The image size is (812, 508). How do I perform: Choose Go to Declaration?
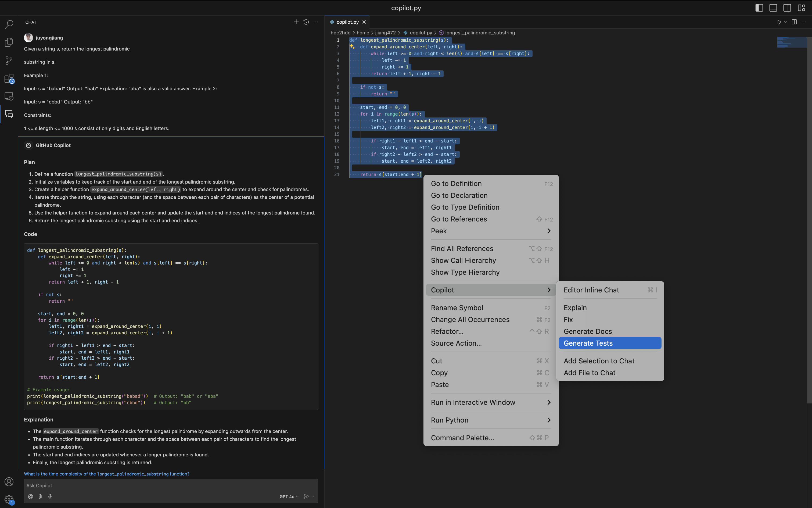pyautogui.click(x=491, y=195)
